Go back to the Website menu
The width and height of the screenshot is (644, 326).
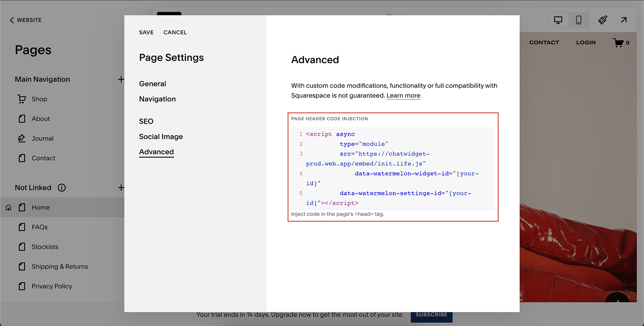click(x=25, y=20)
